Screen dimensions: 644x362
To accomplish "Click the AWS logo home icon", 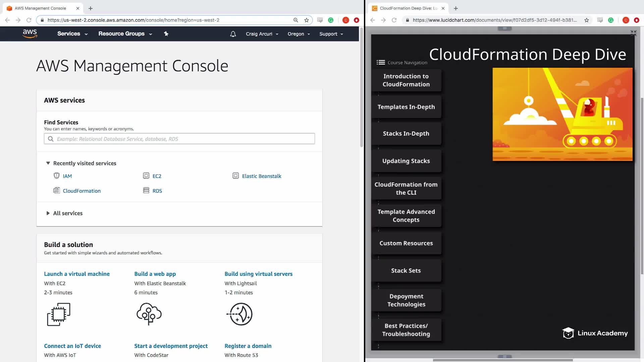I will 30,34.
